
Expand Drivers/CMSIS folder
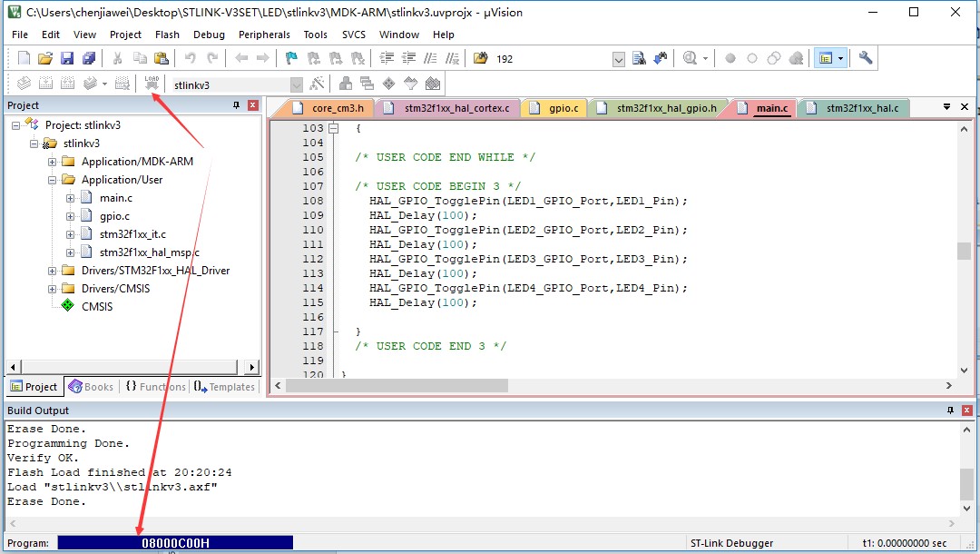52,288
